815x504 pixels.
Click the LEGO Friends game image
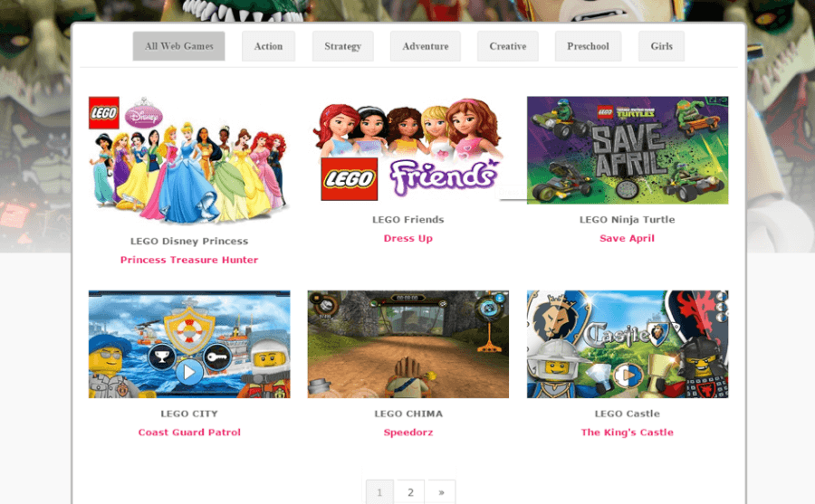click(x=408, y=149)
